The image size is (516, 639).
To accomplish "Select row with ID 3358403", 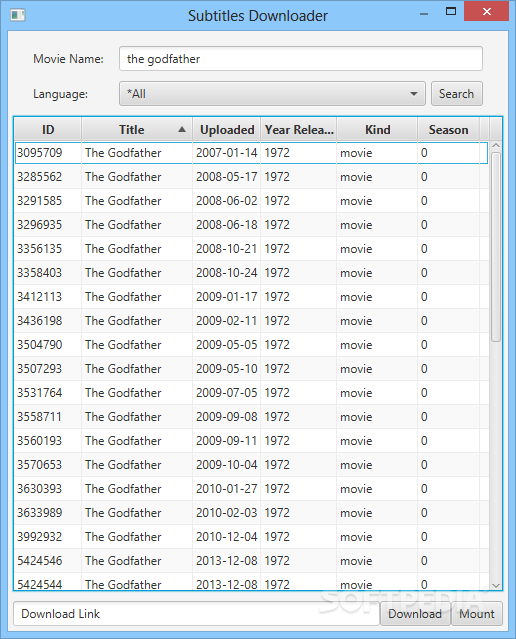I will point(251,273).
